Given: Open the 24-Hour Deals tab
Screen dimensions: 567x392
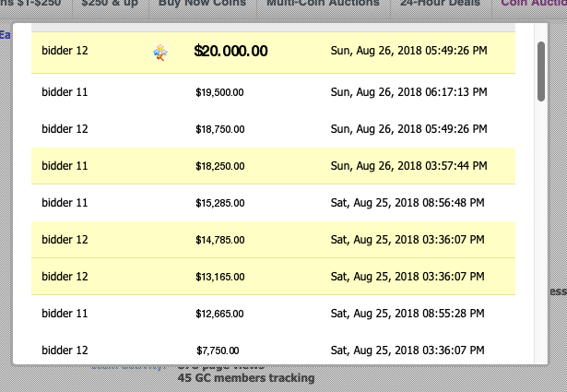Looking at the screenshot, I should click(x=440, y=4).
